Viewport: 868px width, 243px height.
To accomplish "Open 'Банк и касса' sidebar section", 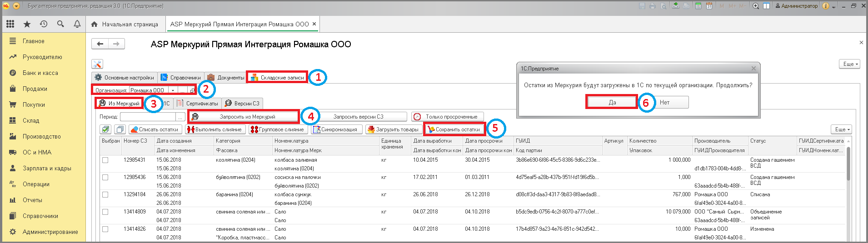I will click(x=40, y=73).
